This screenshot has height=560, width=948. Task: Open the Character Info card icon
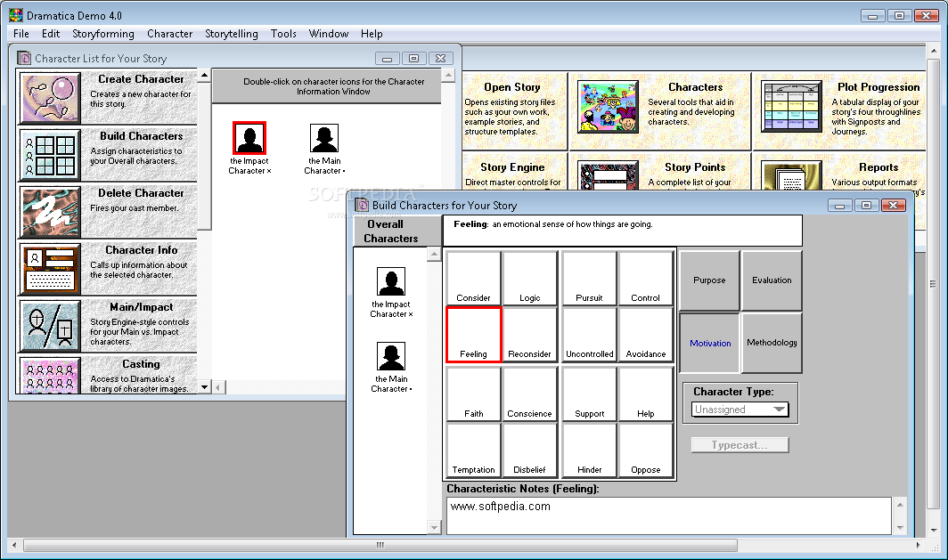[50, 269]
